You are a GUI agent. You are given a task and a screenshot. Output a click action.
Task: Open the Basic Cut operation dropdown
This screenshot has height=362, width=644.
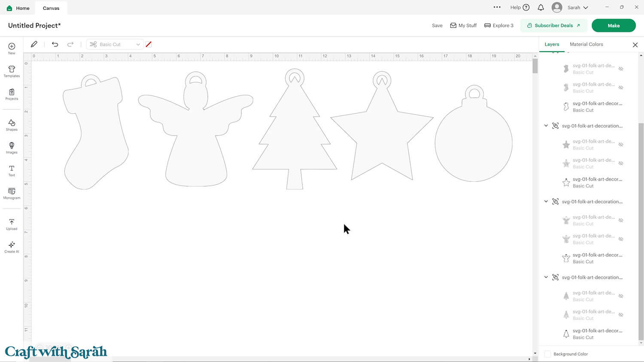115,44
